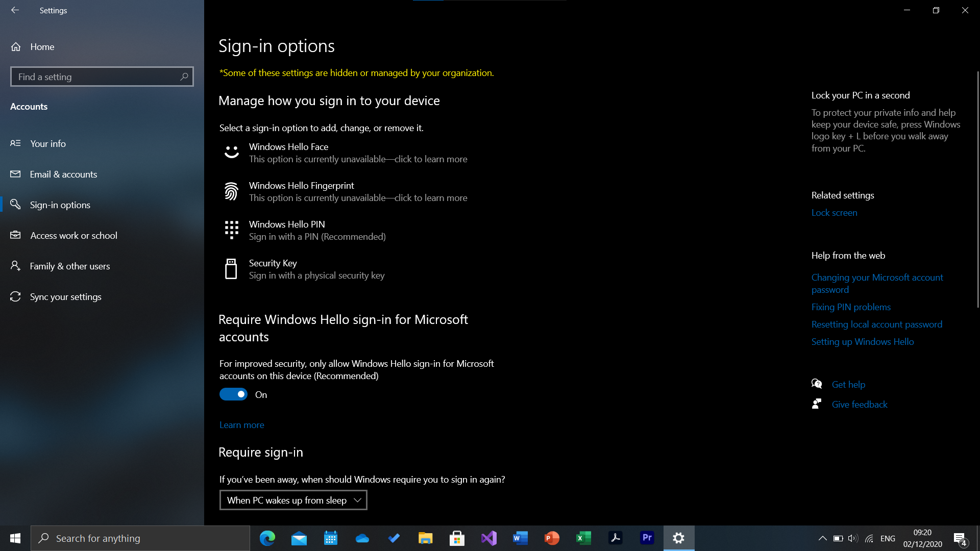The height and width of the screenshot is (551, 980).
Task: Click the Get help chat icon
Action: pyautogui.click(x=817, y=384)
